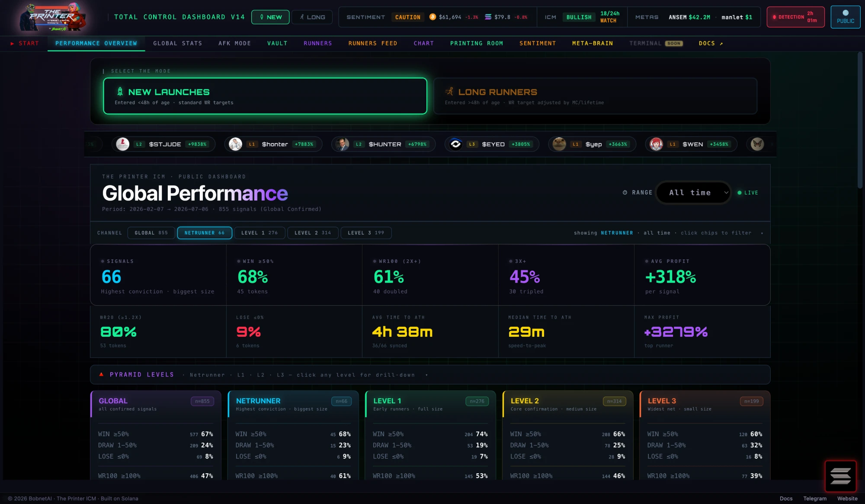Open the Meta-Brain tab
Screen dimensions: 865x504
(593, 44)
